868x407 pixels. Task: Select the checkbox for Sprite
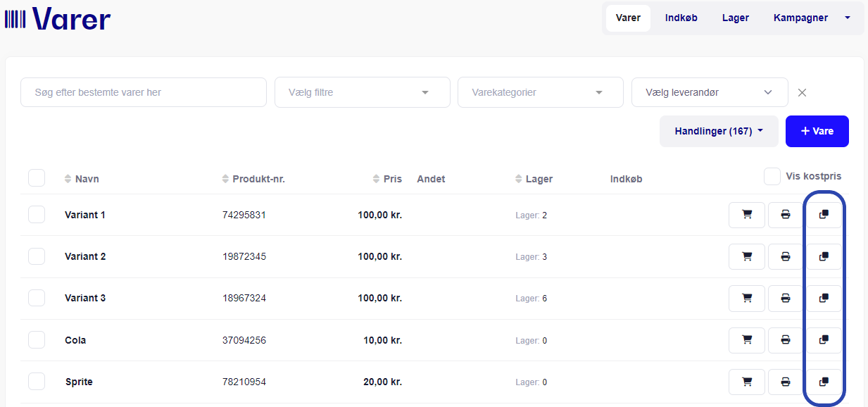click(37, 382)
